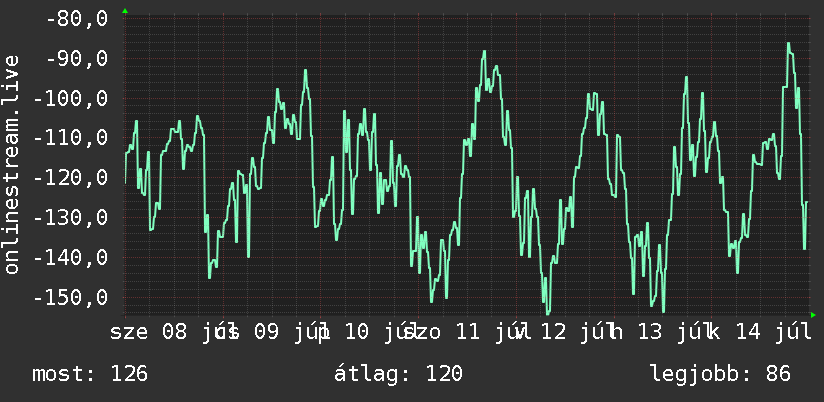Screen dimensions: 824x402
Task: Select the "átlag: 120" statistic
Action: [x=398, y=373]
